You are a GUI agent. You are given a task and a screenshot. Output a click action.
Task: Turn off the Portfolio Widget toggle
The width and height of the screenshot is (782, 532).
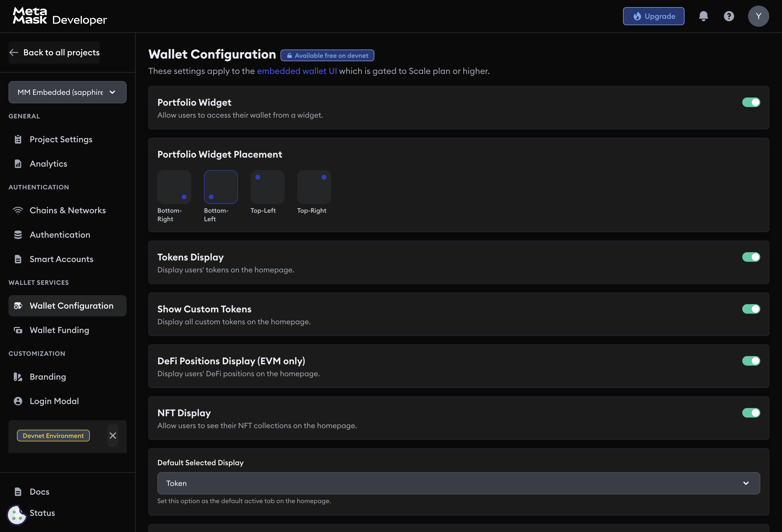coord(751,102)
